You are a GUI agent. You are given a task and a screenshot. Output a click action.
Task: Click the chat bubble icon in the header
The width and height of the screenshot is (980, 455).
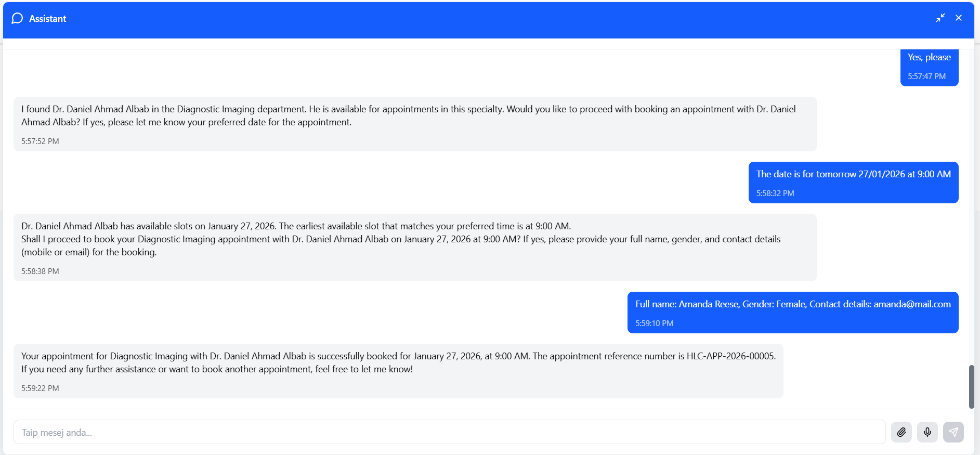pyautogui.click(x=17, y=19)
